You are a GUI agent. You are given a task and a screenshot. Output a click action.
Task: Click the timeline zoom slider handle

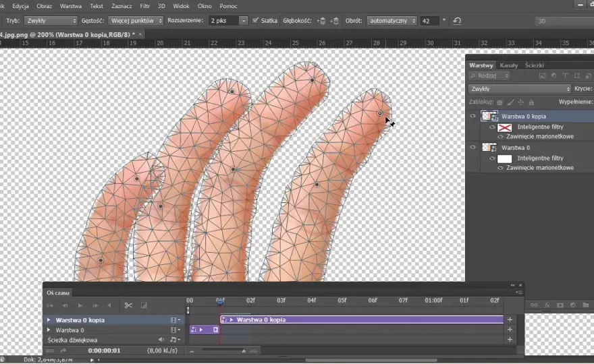[x=244, y=351]
